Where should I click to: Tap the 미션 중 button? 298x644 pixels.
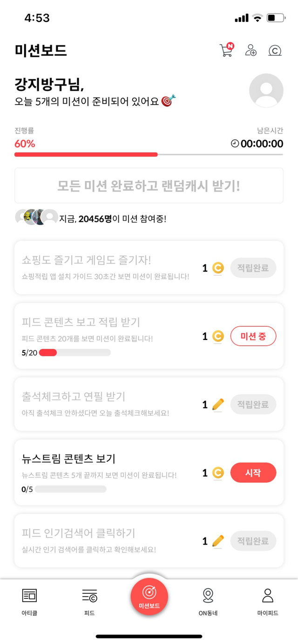coord(253,336)
